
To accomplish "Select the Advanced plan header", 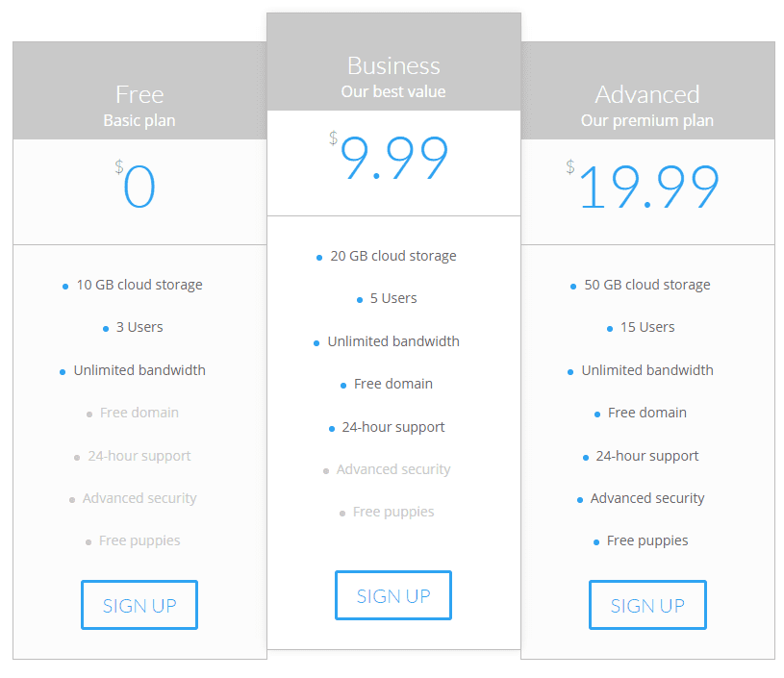I will click(647, 90).
